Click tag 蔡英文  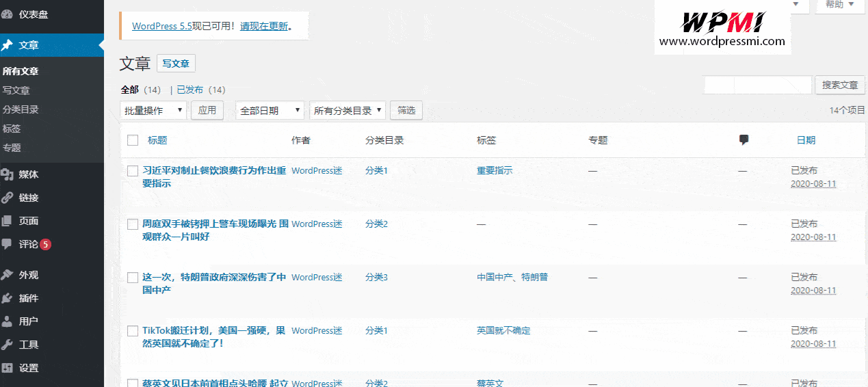tap(490, 383)
